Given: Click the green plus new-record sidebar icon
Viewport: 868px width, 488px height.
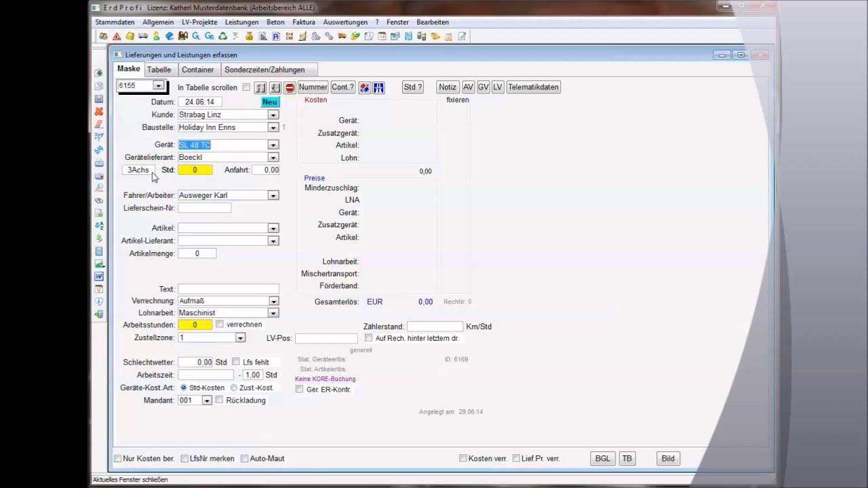Looking at the screenshot, I should click(x=99, y=73).
